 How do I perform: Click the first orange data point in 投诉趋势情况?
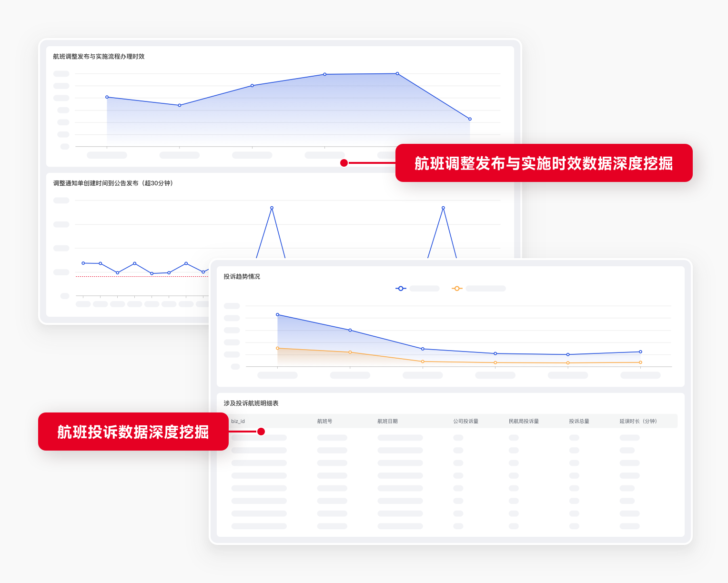278,348
